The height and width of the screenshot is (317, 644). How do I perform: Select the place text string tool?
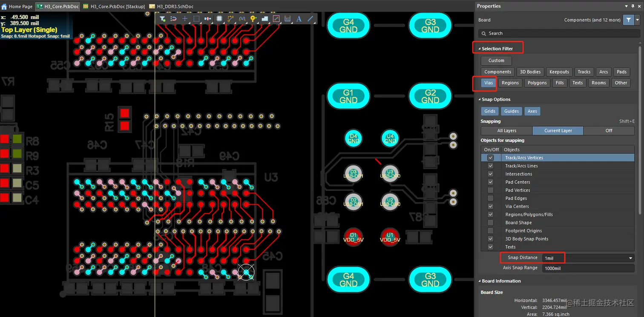pyautogui.click(x=299, y=19)
